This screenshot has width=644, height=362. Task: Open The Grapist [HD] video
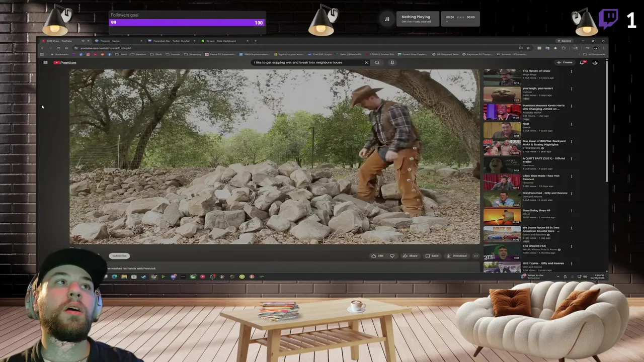[534, 246]
